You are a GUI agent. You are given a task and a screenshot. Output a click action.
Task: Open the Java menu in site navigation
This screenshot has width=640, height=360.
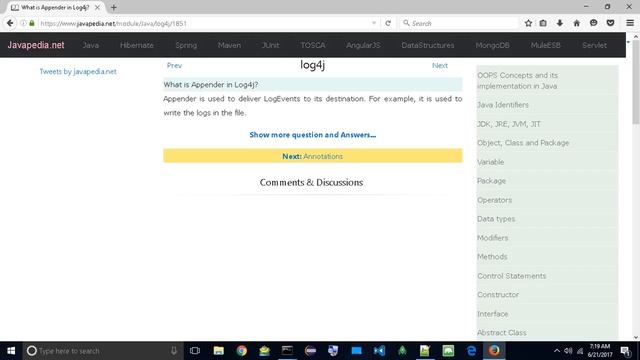tap(91, 45)
